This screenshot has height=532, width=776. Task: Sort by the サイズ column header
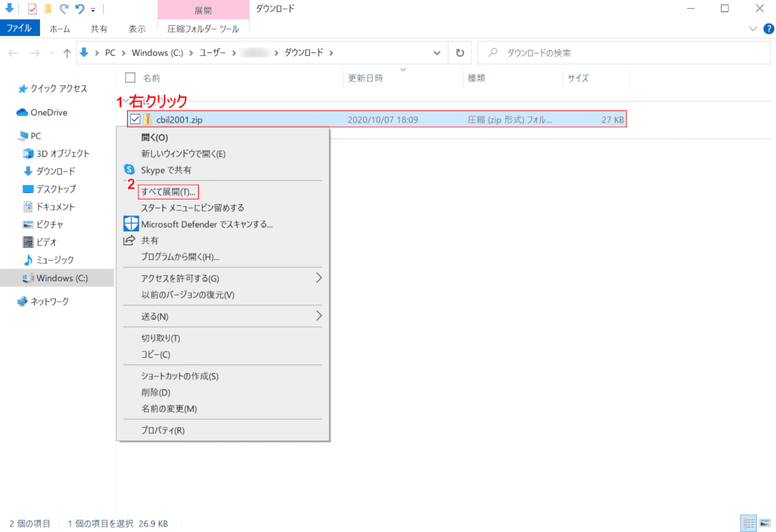tap(578, 78)
